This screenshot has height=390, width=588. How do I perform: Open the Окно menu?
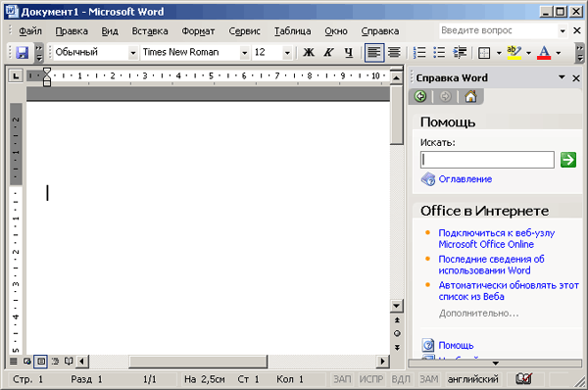click(x=336, y=31)
